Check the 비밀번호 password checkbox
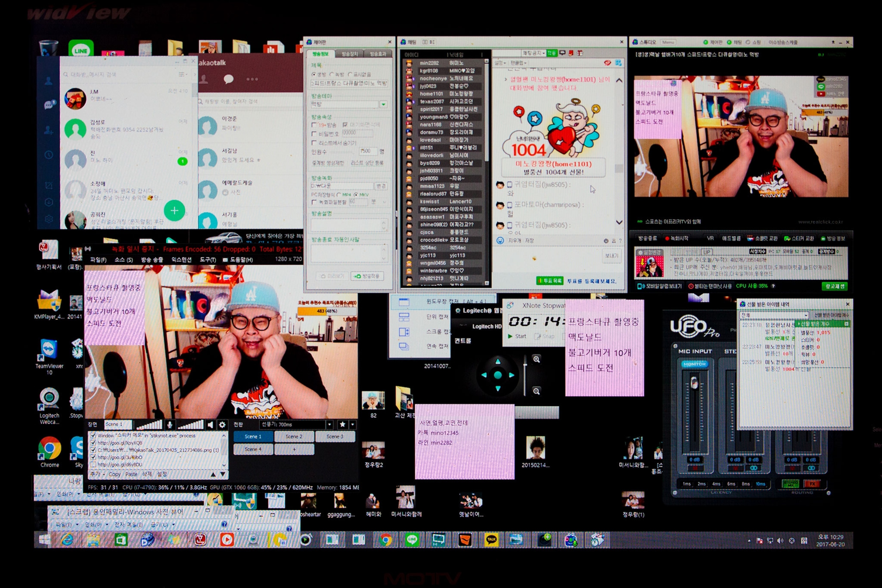 (314, 134)
